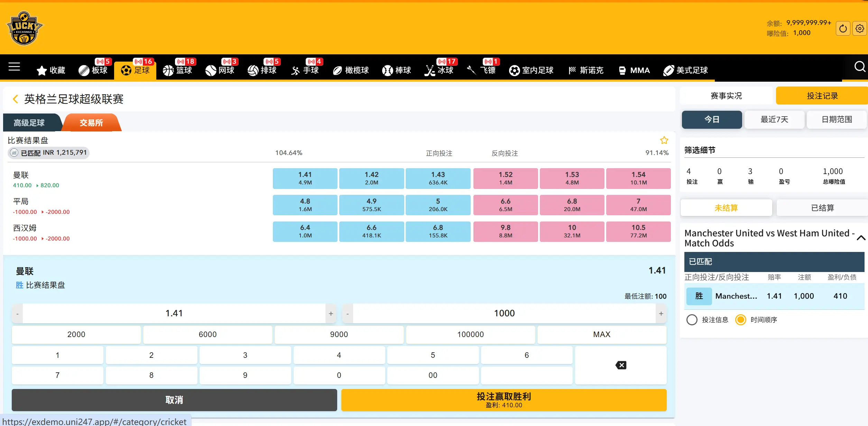868x426 pixels.
Task: Click the matched Manchest... bet row
Action: (x=774, y=296)
